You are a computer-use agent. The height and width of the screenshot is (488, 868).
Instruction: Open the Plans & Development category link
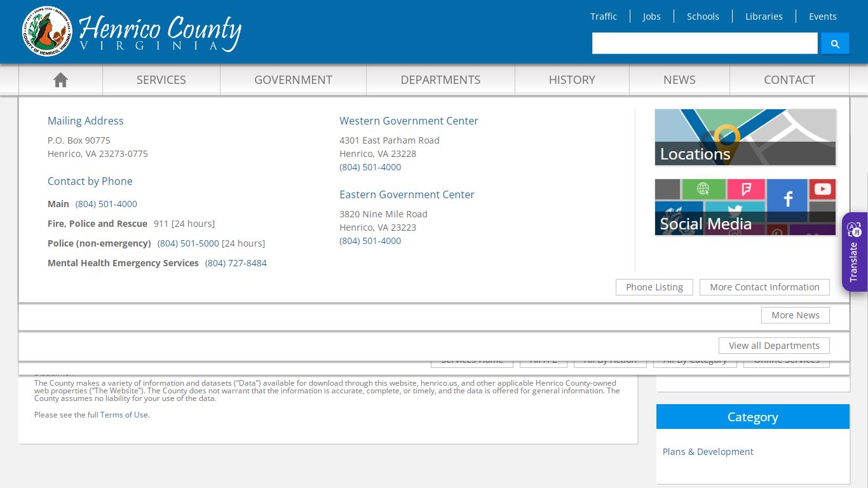click(x=708, y=452)
